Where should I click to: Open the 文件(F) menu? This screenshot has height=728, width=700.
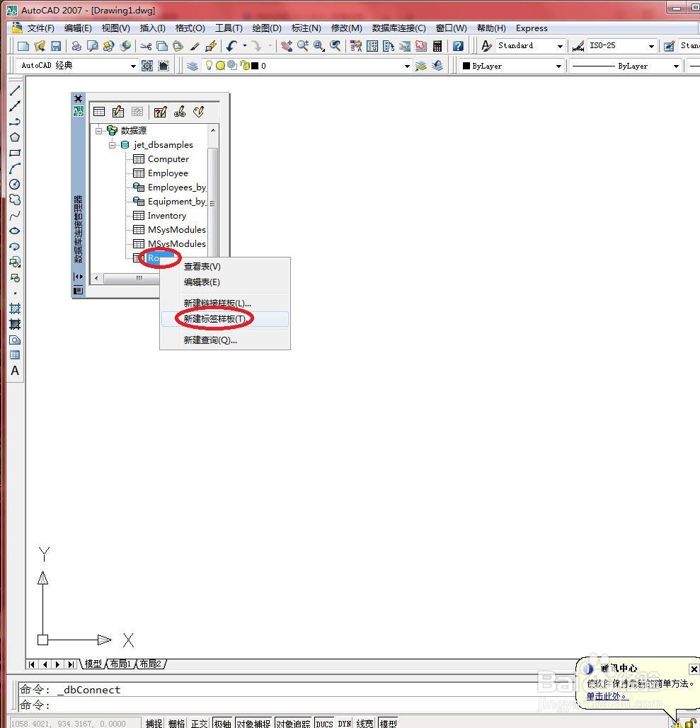pos(40,28)
